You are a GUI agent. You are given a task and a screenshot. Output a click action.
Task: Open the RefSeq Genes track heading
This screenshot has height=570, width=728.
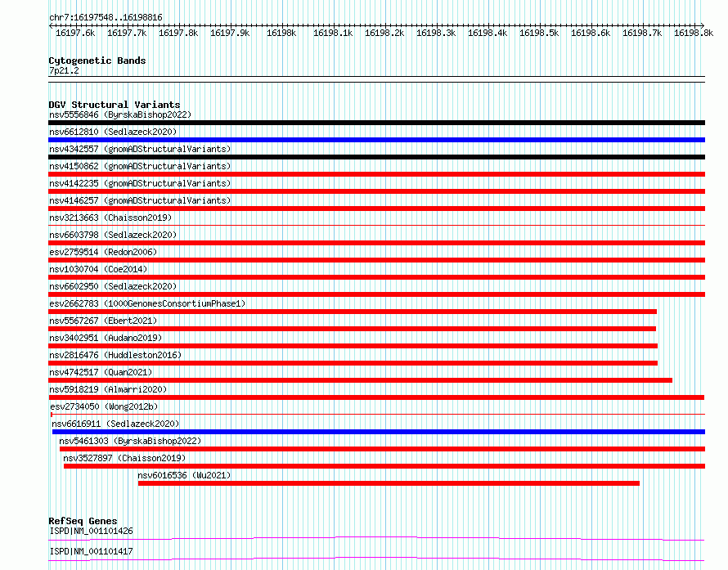83,521
